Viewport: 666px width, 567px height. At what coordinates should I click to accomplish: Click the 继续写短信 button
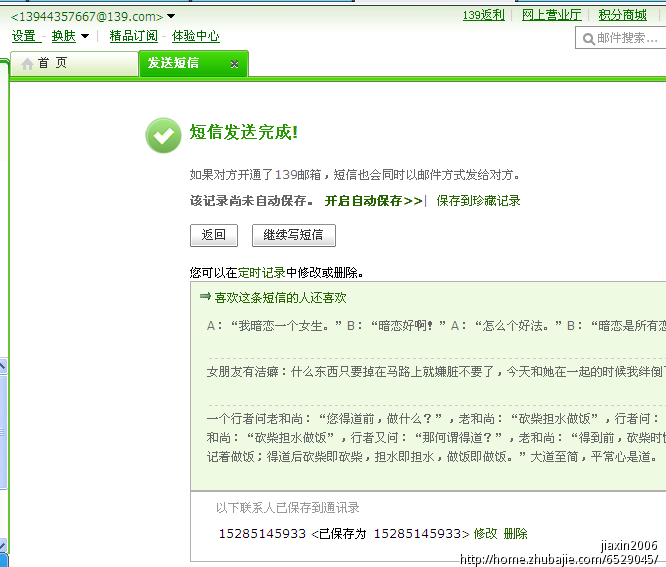pyautogui.click(x=293, y=235)
